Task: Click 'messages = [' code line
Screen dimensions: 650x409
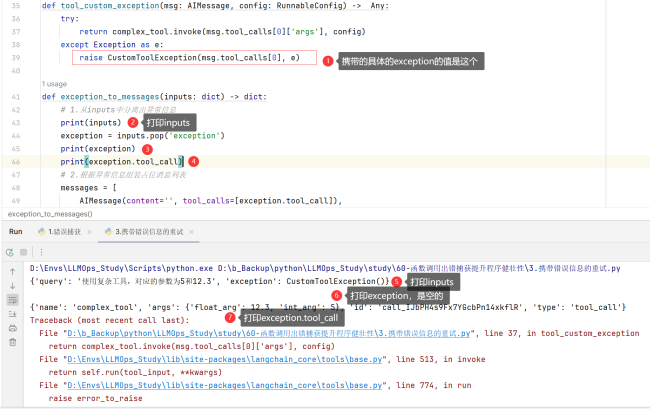Action: tap(88, 188)
